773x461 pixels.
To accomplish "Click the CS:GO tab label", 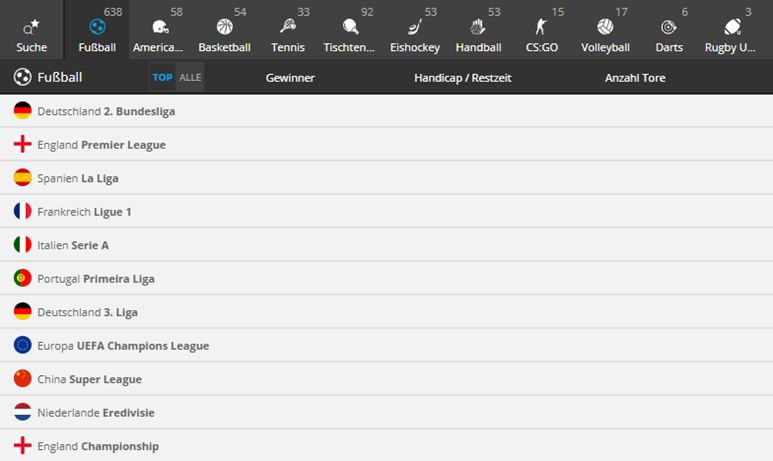I will click(542, 48).
